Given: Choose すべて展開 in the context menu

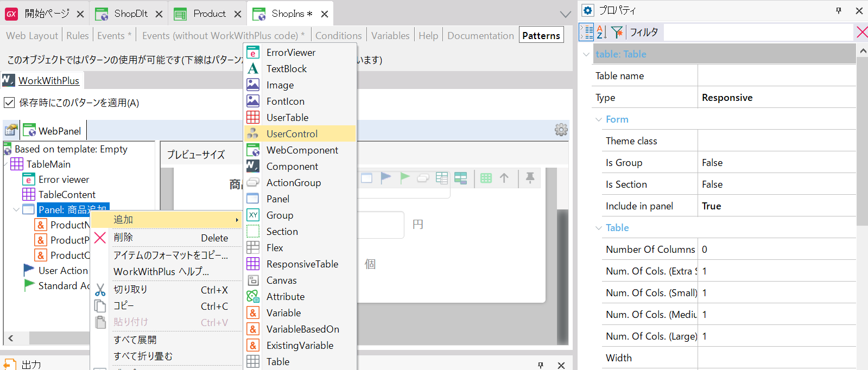Looking at the screenshot, I should pyautogui.click(x=167, y=340).
